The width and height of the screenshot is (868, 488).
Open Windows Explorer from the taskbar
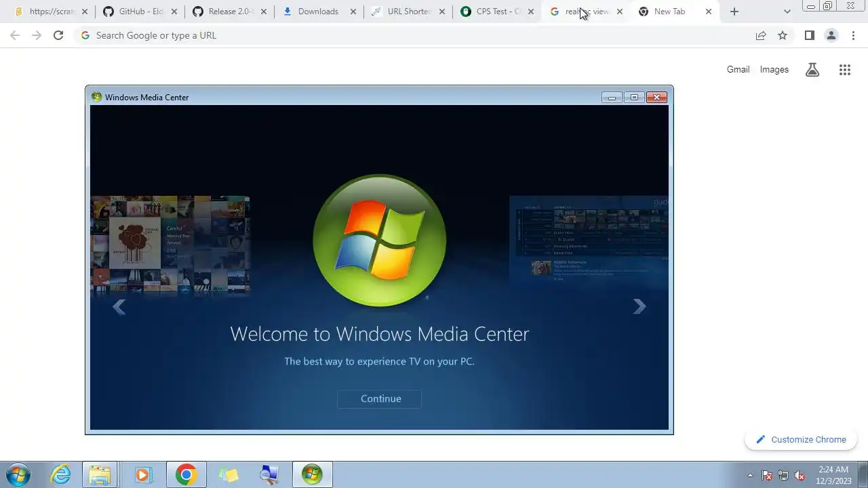tap(100, 474)
